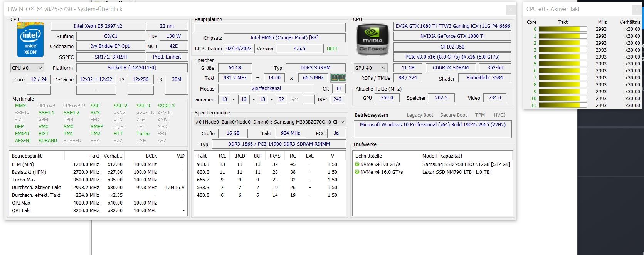Click the memory module chip icon
This screenshot has width=644, height=255.
tap(338, 78)
